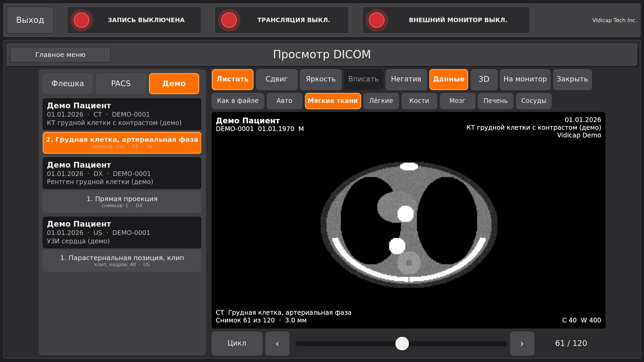Toggle ВНЕШНИЙ МОНИТОР ВЫКЛ. button

(x=446, y=20)
